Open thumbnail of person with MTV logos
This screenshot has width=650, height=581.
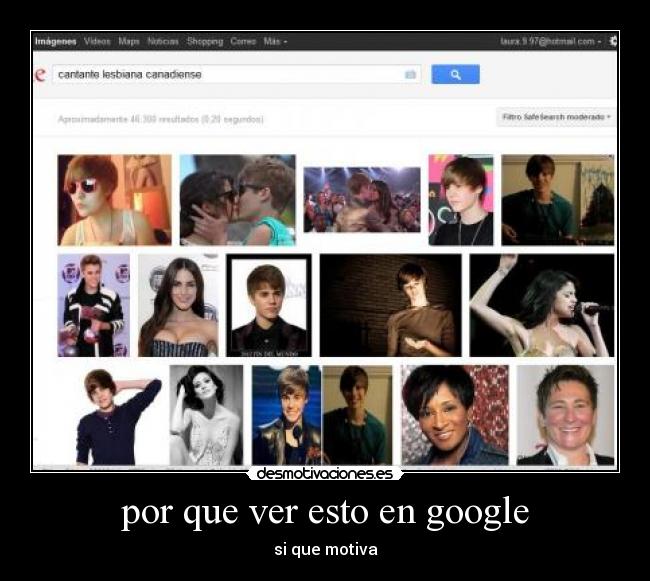pos(94,305)
